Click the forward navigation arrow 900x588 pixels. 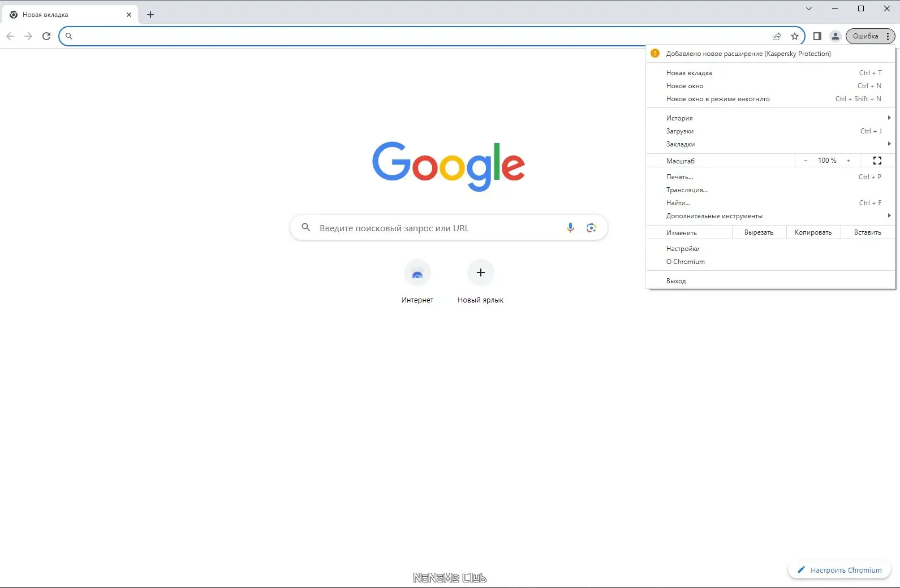28,36
